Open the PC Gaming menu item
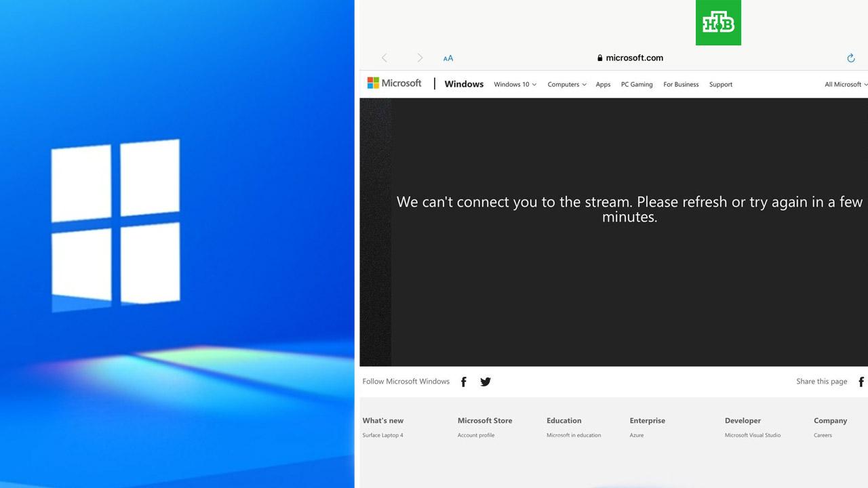 coord(637,85)
